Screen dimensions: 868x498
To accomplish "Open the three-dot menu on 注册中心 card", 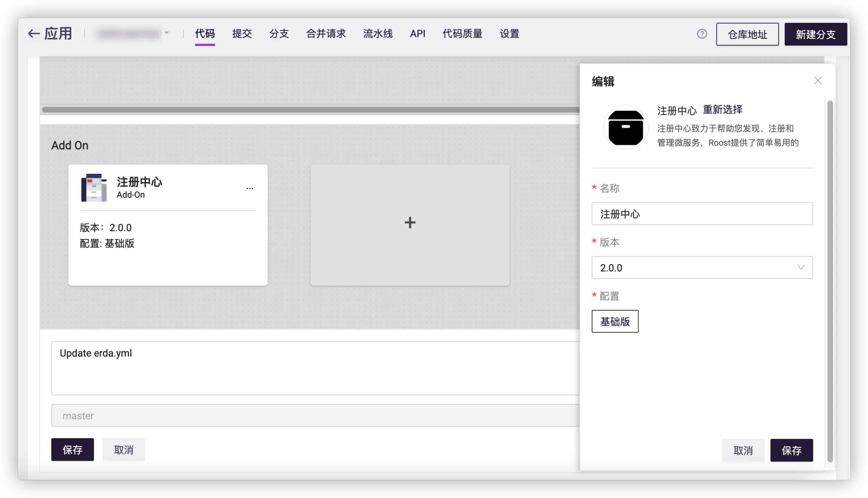I will click(250, 188).
